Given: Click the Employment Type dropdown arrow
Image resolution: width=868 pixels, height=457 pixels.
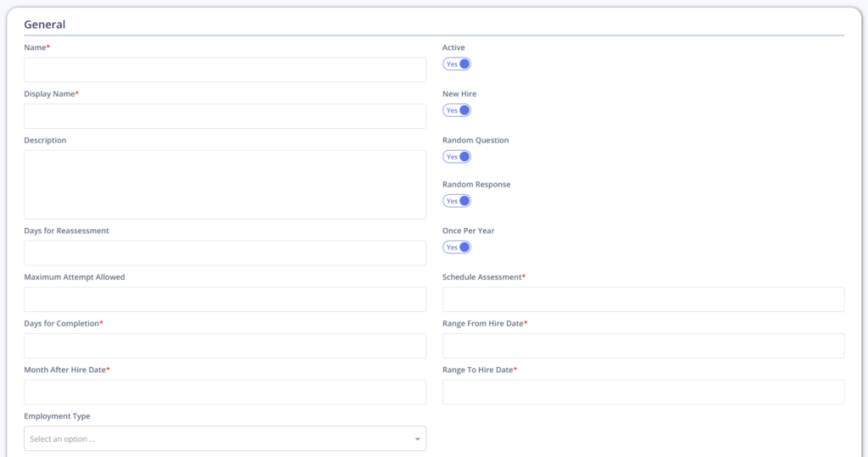Looking at the screenshot, I should [417, 439].
